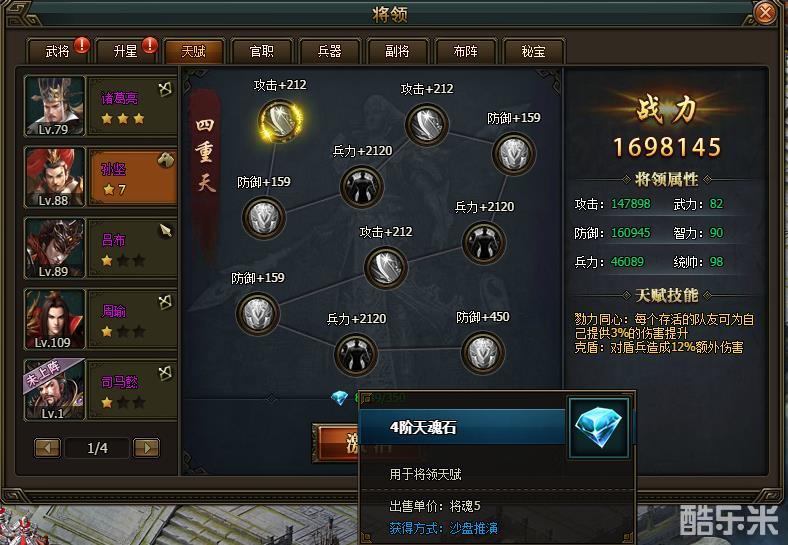Click the 防御+450 shield talent node

coord(482,352)
